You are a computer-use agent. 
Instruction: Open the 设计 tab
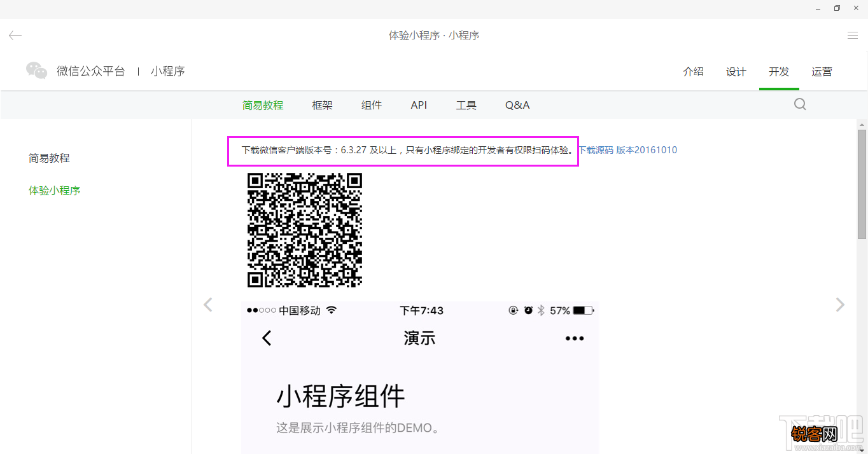(736, 72)
